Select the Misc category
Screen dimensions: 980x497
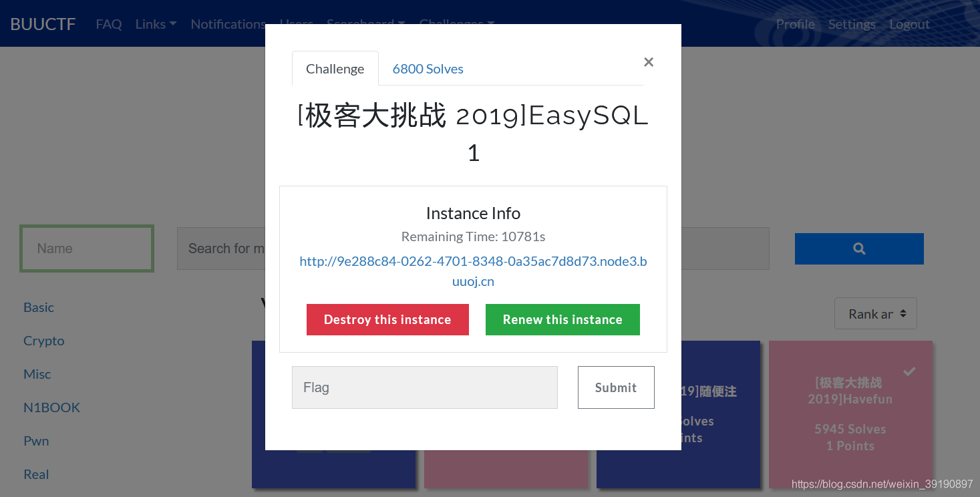pos(37,374)
